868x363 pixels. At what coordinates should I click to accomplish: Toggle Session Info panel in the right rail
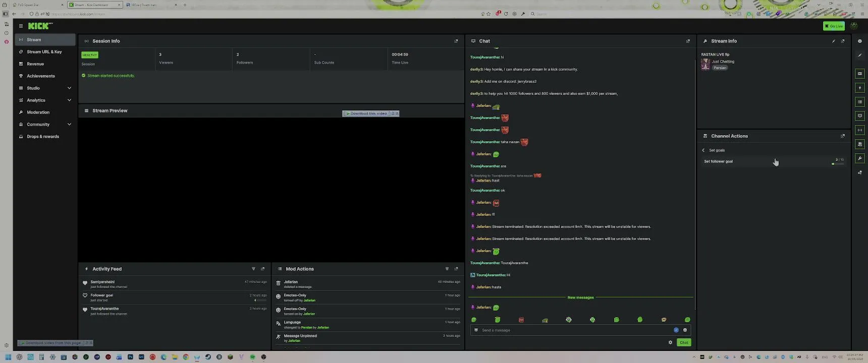[x=860, y=130]
